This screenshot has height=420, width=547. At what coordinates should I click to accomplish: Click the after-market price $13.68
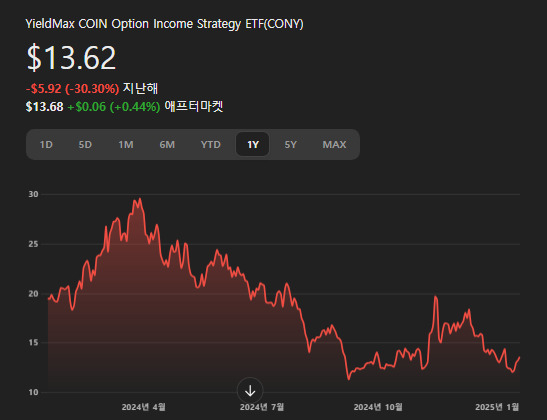(x=44, y=107)
